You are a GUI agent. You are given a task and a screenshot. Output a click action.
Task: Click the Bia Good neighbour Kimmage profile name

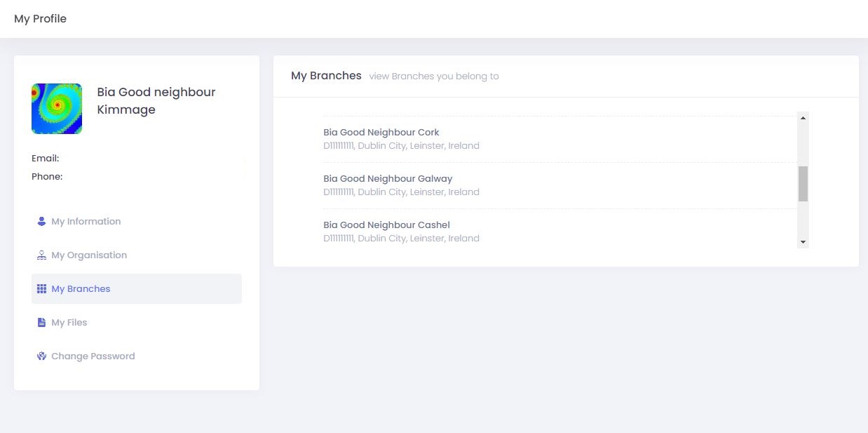point(156,100)
